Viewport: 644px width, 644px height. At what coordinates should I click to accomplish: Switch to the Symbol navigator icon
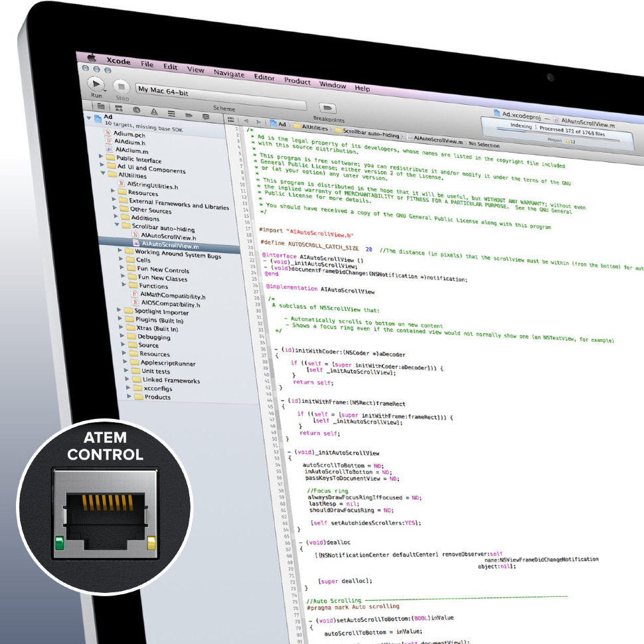coord(118,108)
